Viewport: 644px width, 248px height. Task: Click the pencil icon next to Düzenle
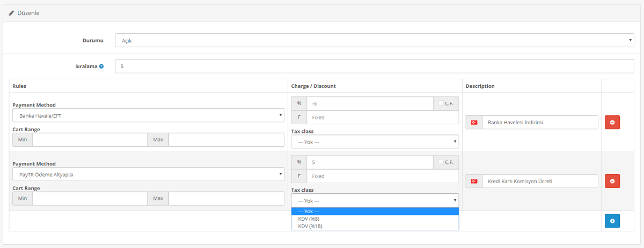coord(11,13)
